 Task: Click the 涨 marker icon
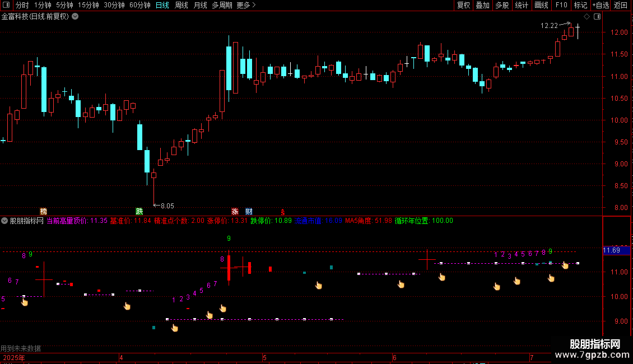[x=235, y=212]
